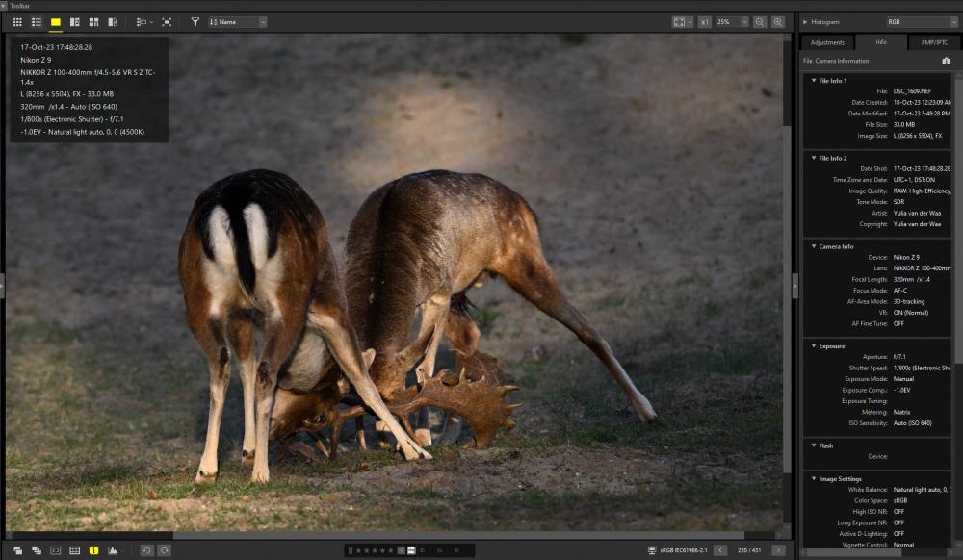
Task: Collapse the File Info 1 section
Action: pyautogui.click(x=814, y=81)
